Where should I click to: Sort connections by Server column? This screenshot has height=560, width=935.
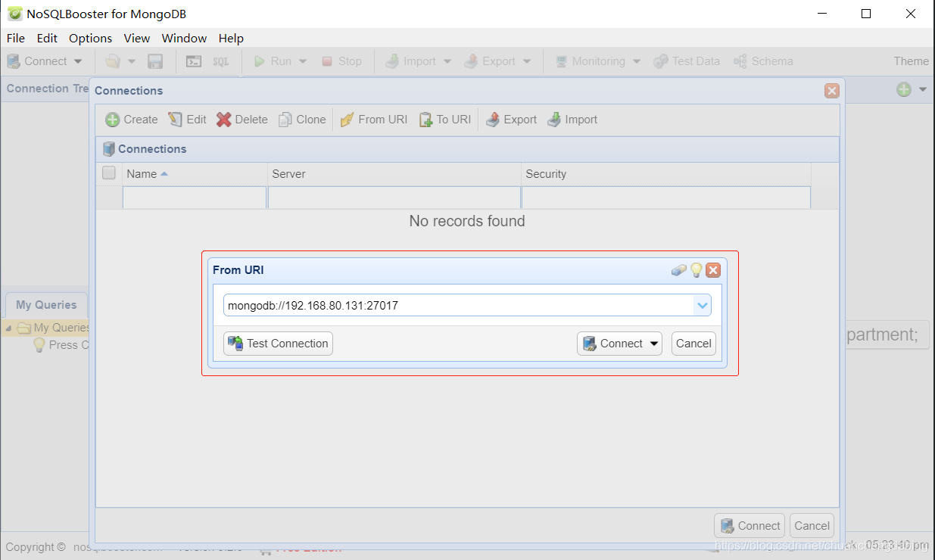pos(394,174)
